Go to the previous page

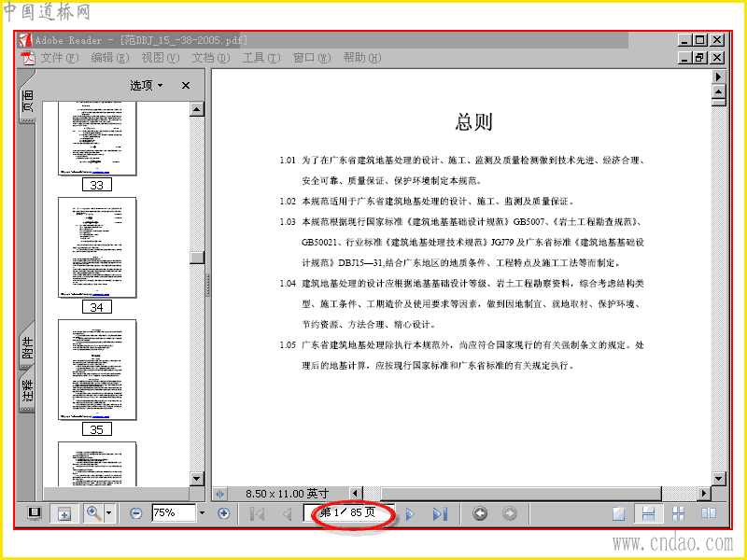pyautogui.click(x=288, y=514)
